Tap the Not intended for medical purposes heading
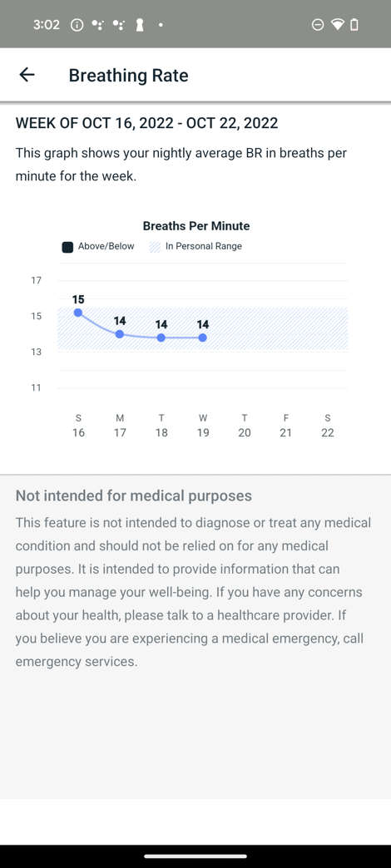Image resolution: width=391 pixels, height=868 pixels. pyautogui.click(x=133, y=496)
